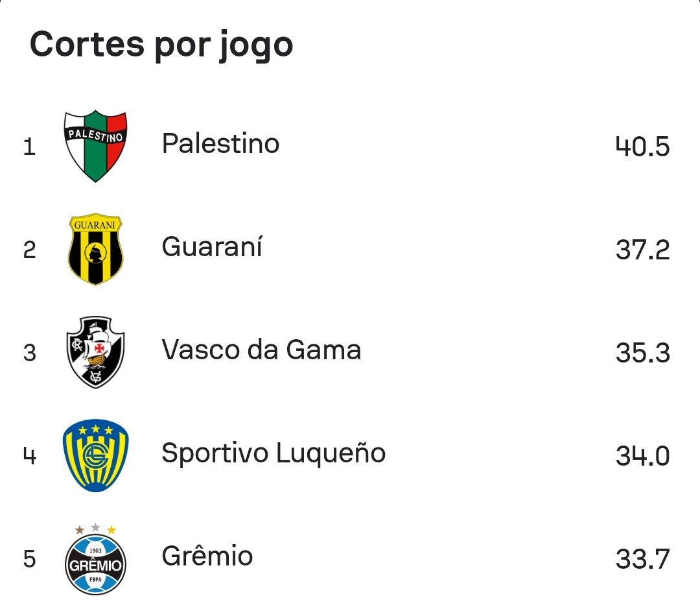
Task: Click rank number 4
Action: point(29,456)
